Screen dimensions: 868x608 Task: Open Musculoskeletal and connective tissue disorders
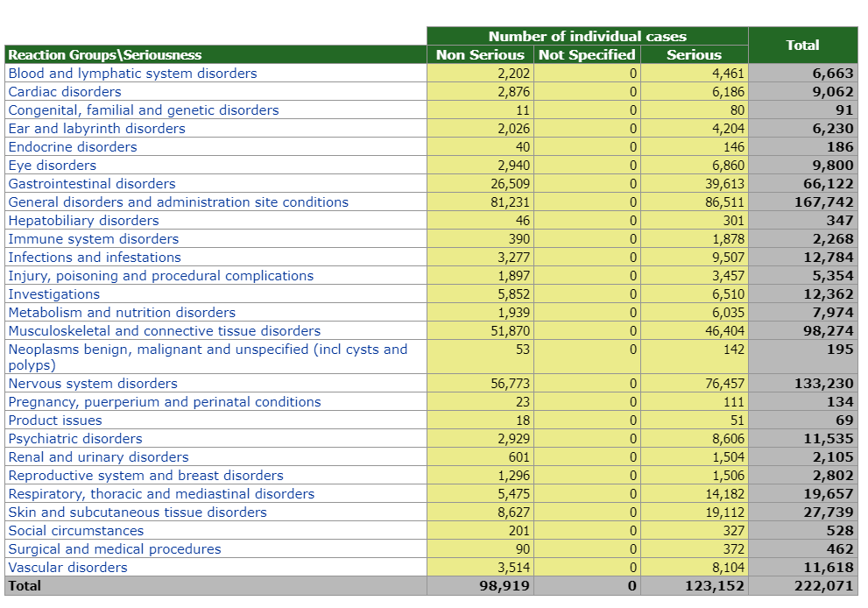(164, 331)
